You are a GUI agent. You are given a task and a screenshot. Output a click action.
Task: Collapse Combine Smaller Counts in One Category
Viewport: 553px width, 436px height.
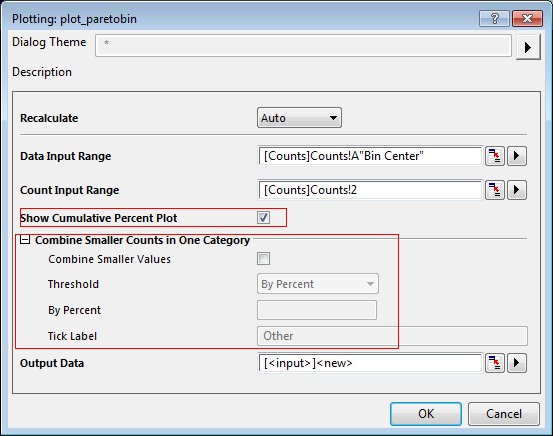click(x=25, y=240)
